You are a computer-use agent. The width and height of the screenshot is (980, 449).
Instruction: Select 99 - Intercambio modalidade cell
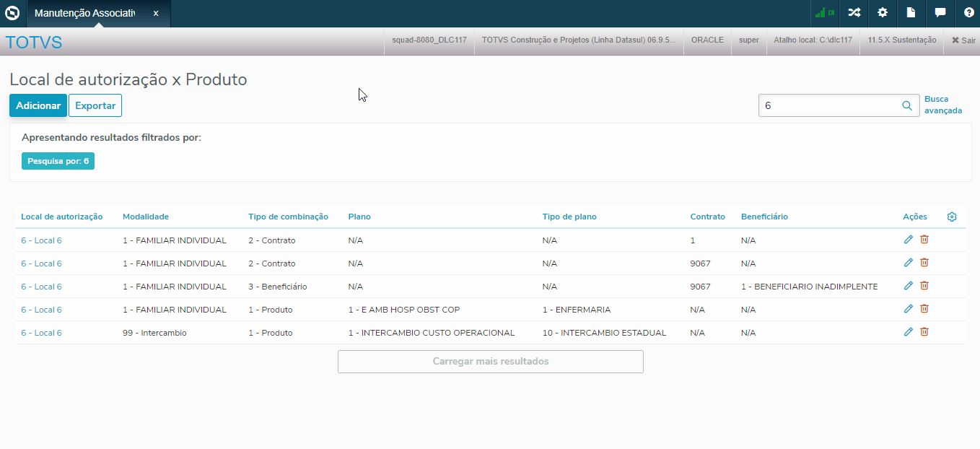point(154,333)
